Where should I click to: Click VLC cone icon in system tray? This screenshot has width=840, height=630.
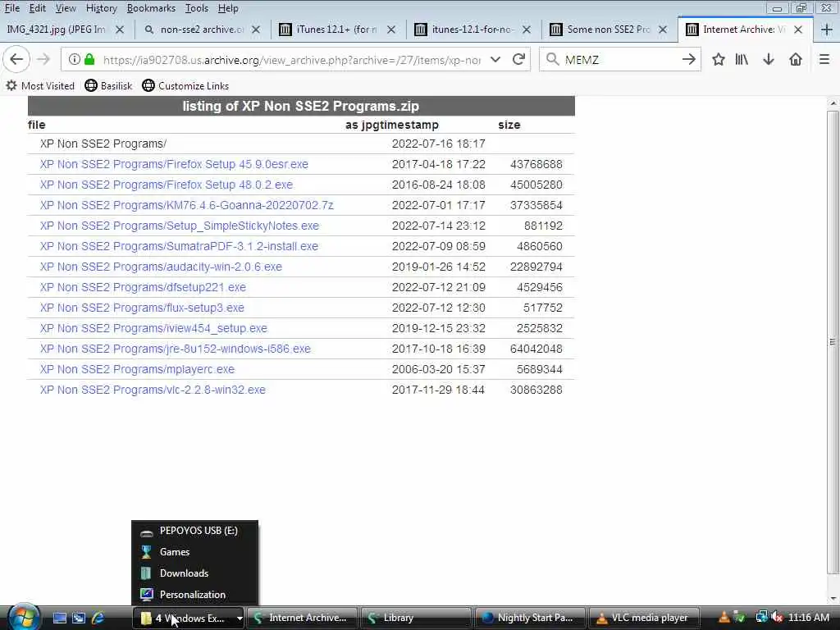(724, 617)
